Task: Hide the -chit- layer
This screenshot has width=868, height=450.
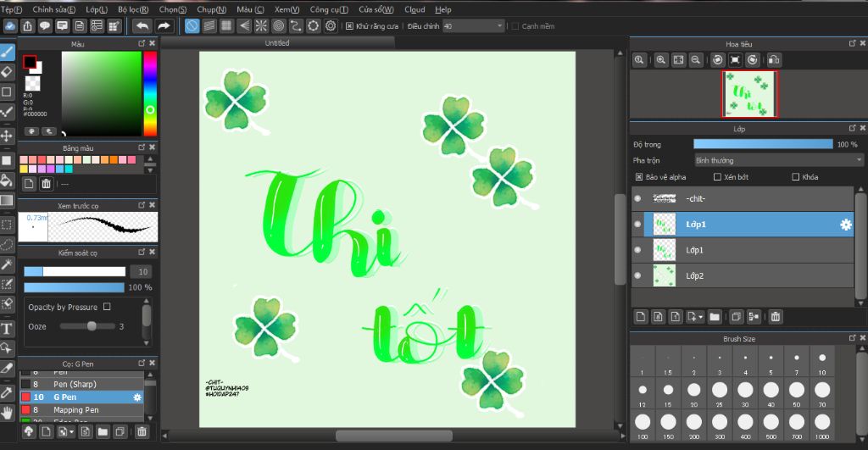Action: tap(637, 198)
